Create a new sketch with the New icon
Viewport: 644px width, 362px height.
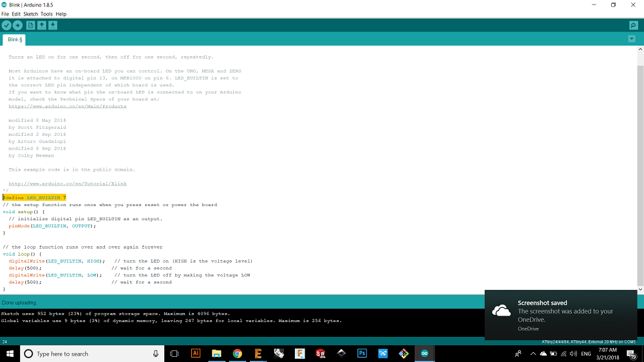[x=30, y=26]
